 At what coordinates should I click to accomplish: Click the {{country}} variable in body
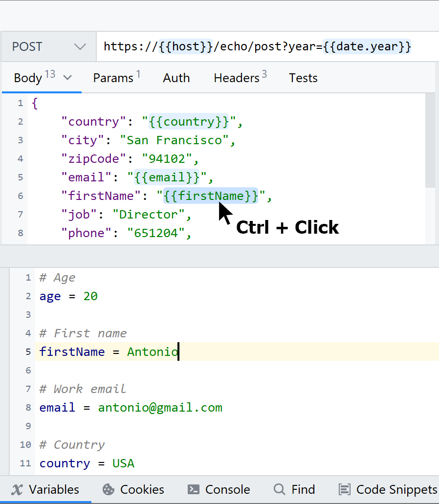point(189,122)
